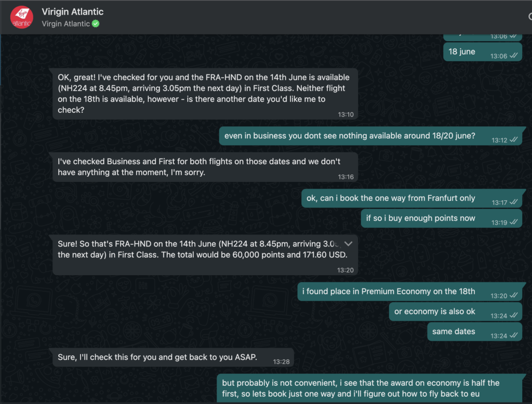Click read ticks on '18/20 june' message
This screenshot has width=532, height=404.
tap(514, 139)
